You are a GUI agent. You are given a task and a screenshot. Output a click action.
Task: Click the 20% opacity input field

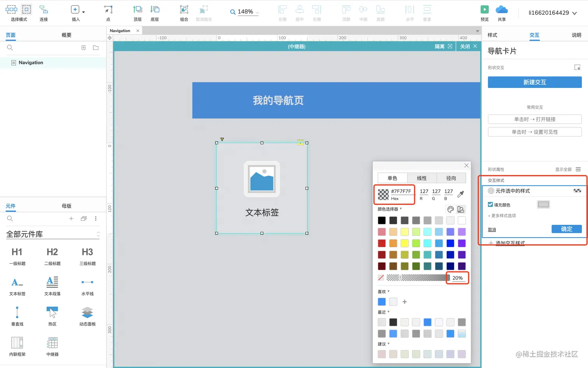click(x=458, y=278)
